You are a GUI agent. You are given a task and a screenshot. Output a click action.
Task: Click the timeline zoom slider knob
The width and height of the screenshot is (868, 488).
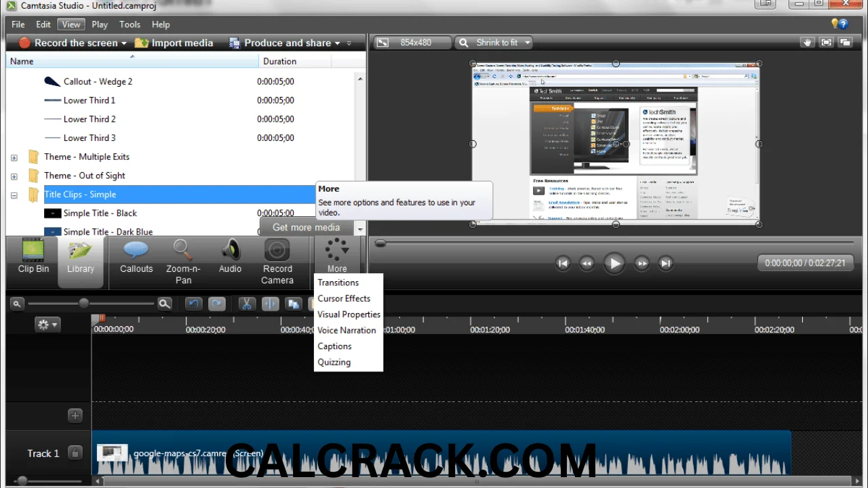[x=84, y=304]
